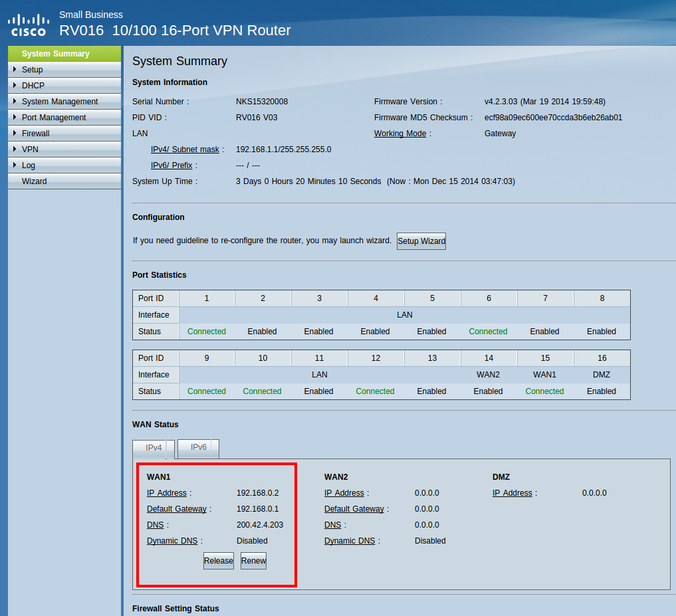
Task: Click WAN2 IP Address link
Action: (x=344, y=492)
